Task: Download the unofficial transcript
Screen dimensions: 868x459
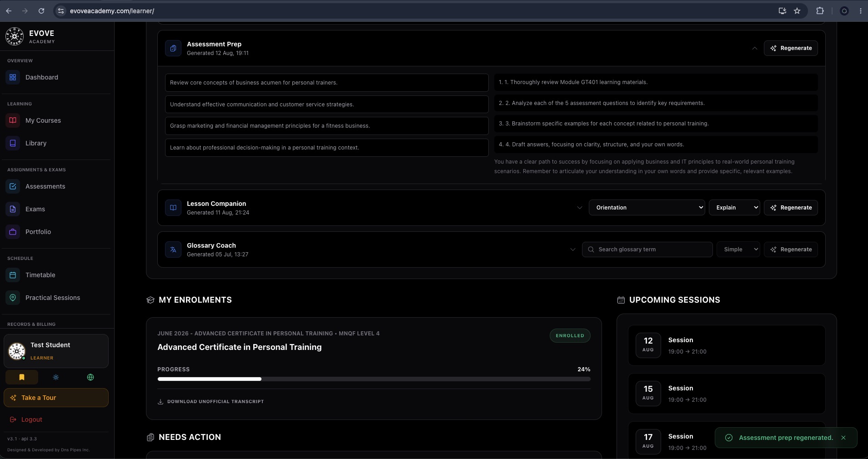Action: click(x=211, y=402)
